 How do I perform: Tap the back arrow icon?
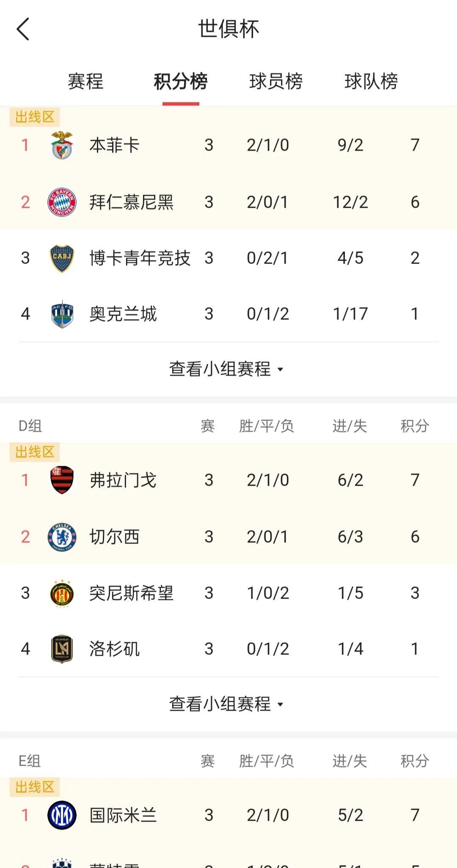[23, 29]
